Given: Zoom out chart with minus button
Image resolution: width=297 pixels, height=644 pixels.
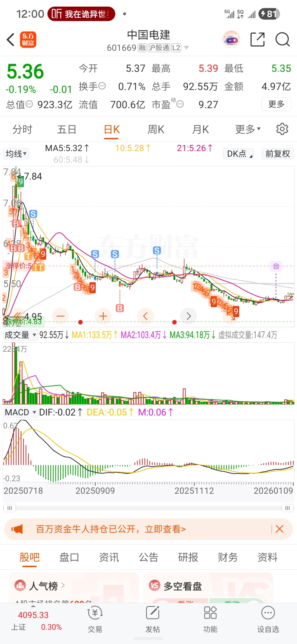Looking at the screenshot, I should pos(60,316).
